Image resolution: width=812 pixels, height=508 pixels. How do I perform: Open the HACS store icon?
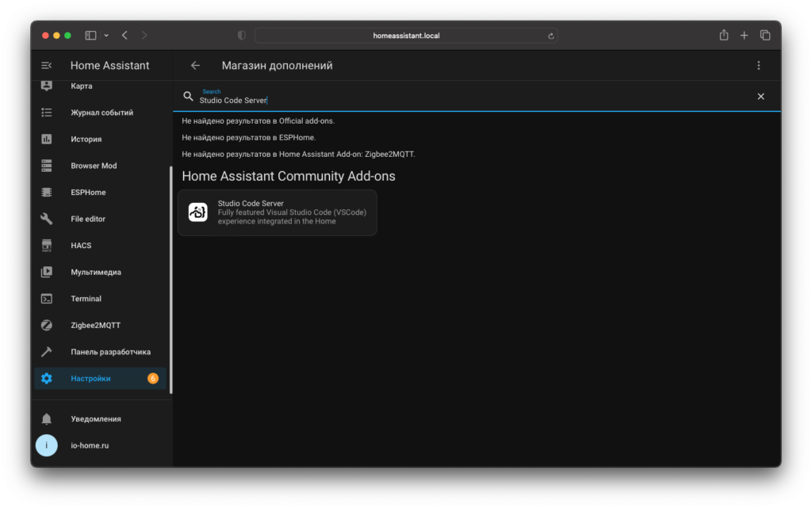click(x=46, y=245)
